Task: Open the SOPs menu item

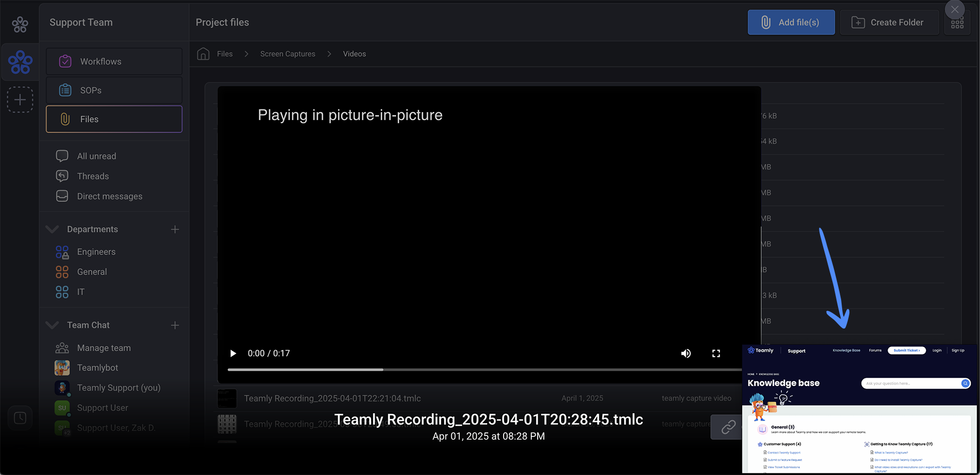Action: coord(114,90)
